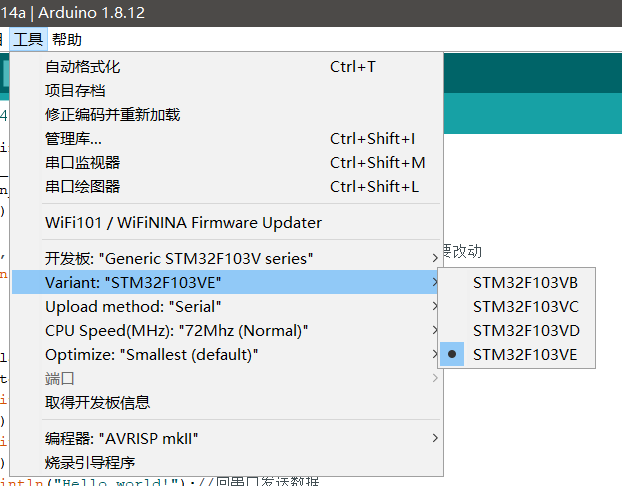622x486 pixels.
Task: Select STM32F103VC variant
Action: coord(517,307)
